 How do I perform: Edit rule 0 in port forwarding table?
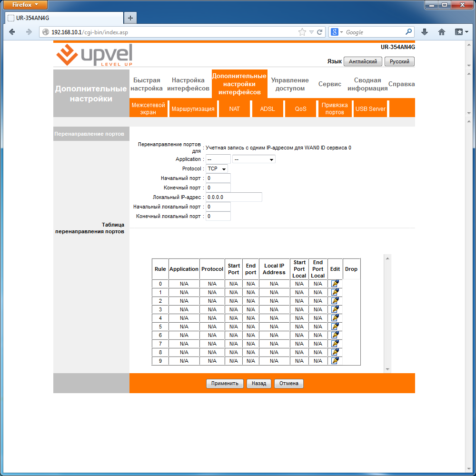click(335, 284)
